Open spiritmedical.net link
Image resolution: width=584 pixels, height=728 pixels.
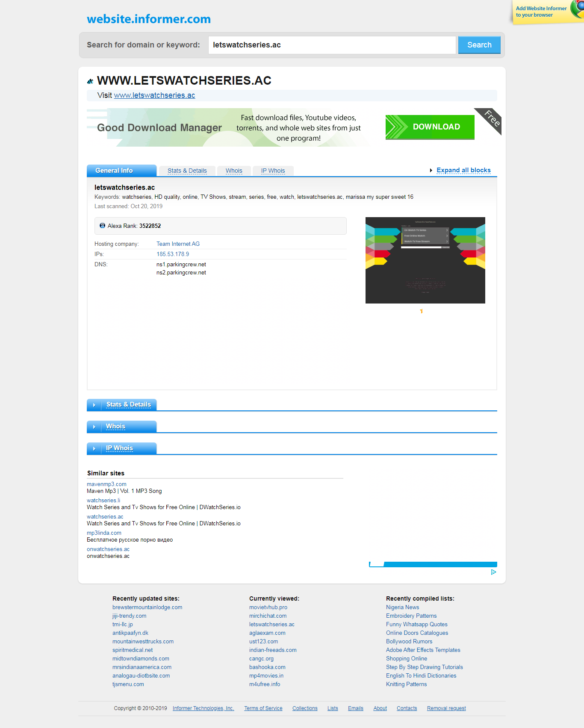133,650
